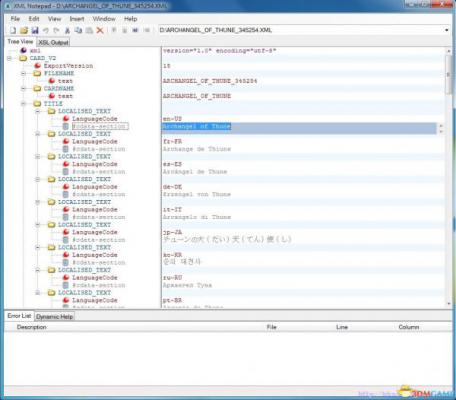456x400 pixels.
Task: Select the language code value pt-BR
Action: click(172, 300)
